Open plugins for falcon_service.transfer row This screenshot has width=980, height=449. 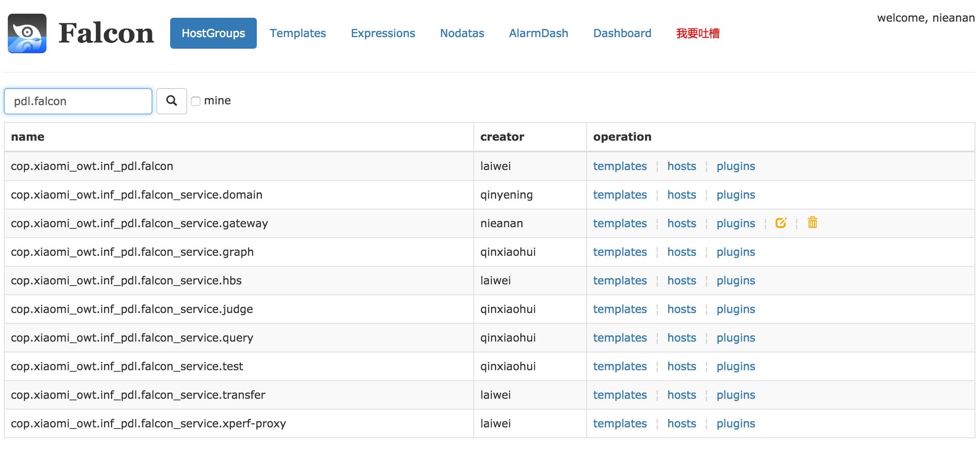(x=736, y=395)
